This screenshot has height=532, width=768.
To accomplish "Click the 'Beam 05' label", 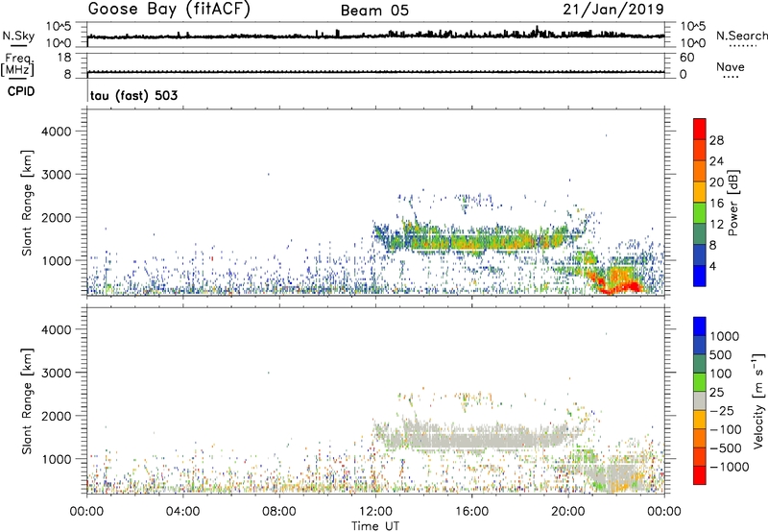I will [x=374, y=11].
